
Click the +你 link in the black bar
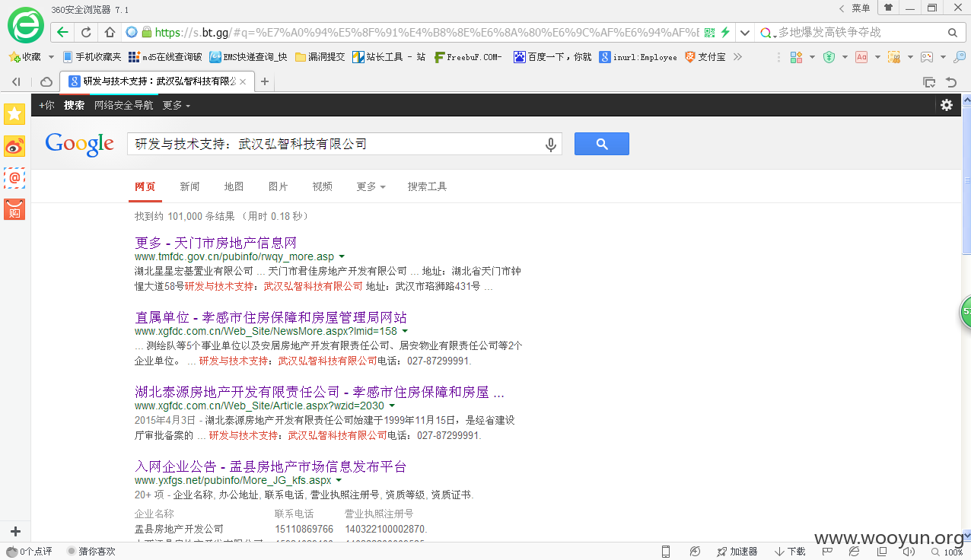46,105
